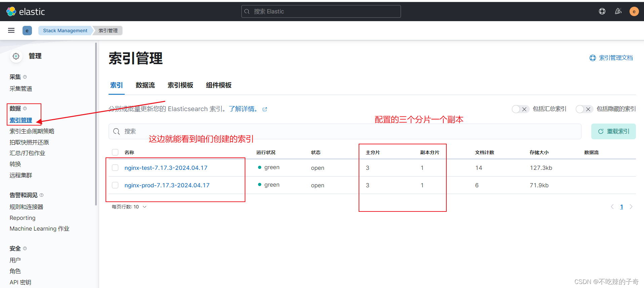Switch to the 索引模板 tab

pos(180,85)
